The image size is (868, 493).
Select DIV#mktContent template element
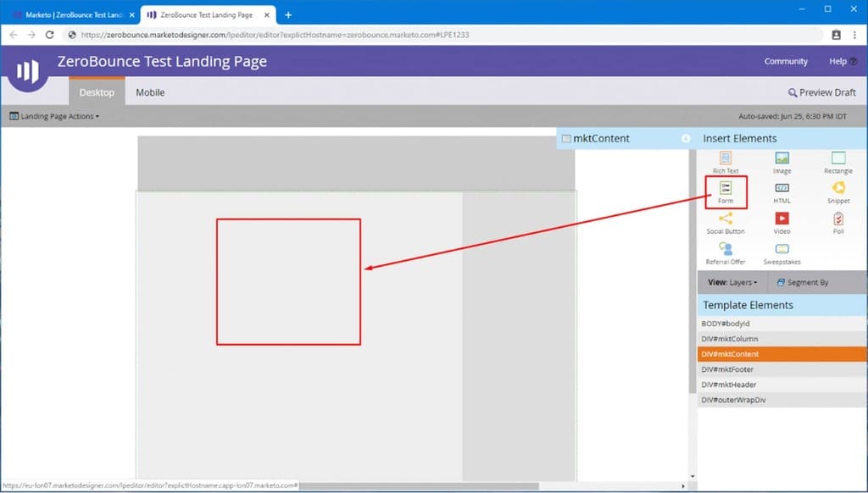782,354
